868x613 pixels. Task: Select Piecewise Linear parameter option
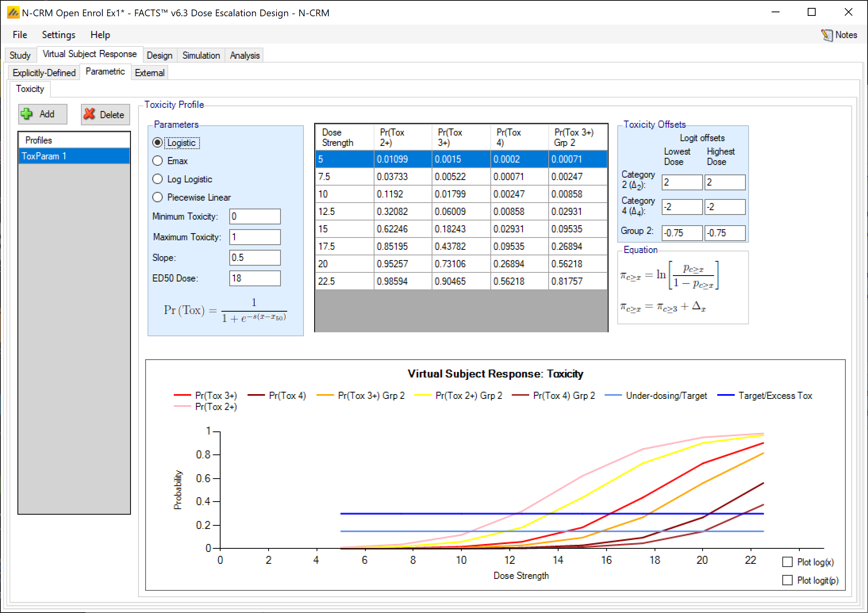[158, 197]
